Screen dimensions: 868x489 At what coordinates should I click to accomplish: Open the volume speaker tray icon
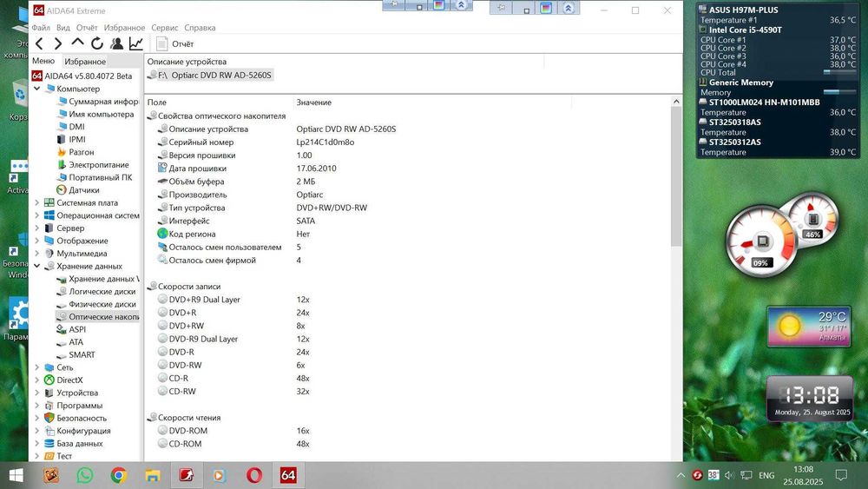pyautogui.click(x=729, y=475)
